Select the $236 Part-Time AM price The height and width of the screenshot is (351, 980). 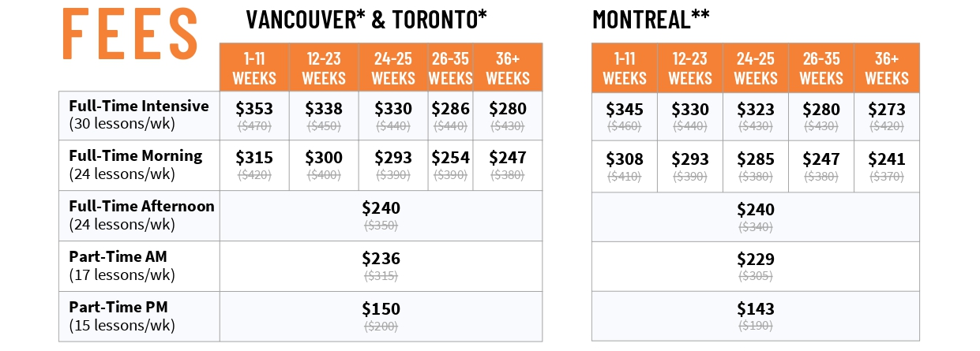[x=381, y=259]
